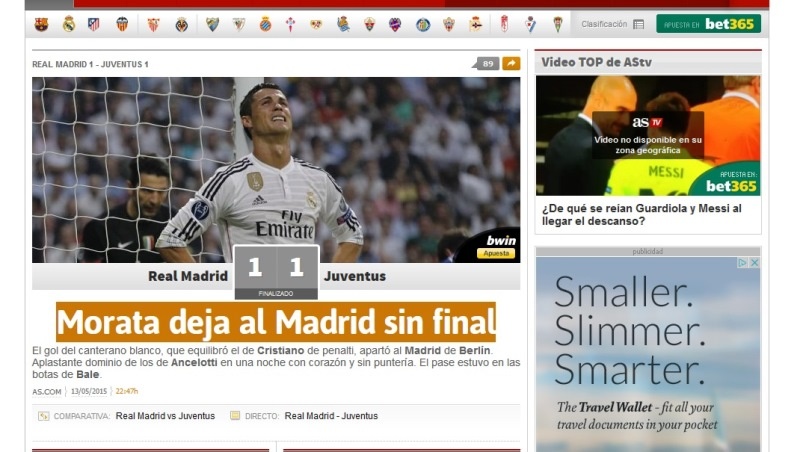
Task: Play the AStv Guardiola and Messi video
Action: pos(648,135)
